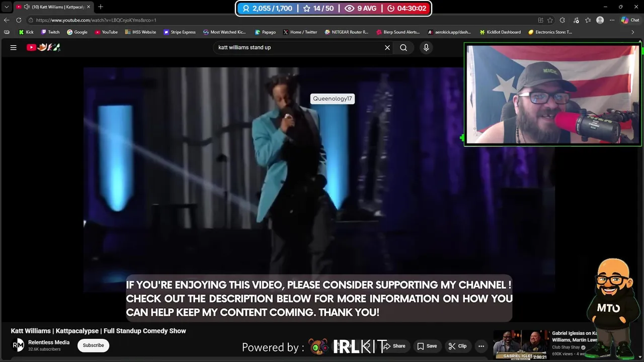The image size is (644, 362).
Task: Open the Gabriel Iglesias recommended video thumbnail
Action: (521, 344)
